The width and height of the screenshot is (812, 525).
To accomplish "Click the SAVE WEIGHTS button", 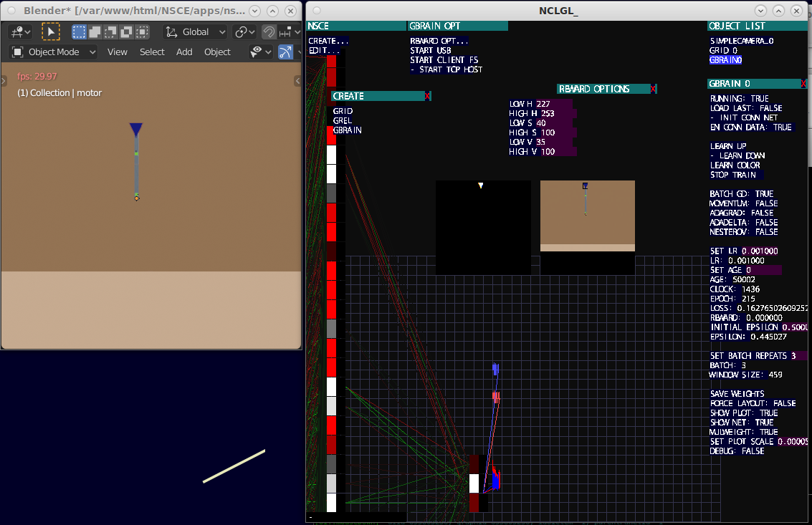I will coord(737,394).
